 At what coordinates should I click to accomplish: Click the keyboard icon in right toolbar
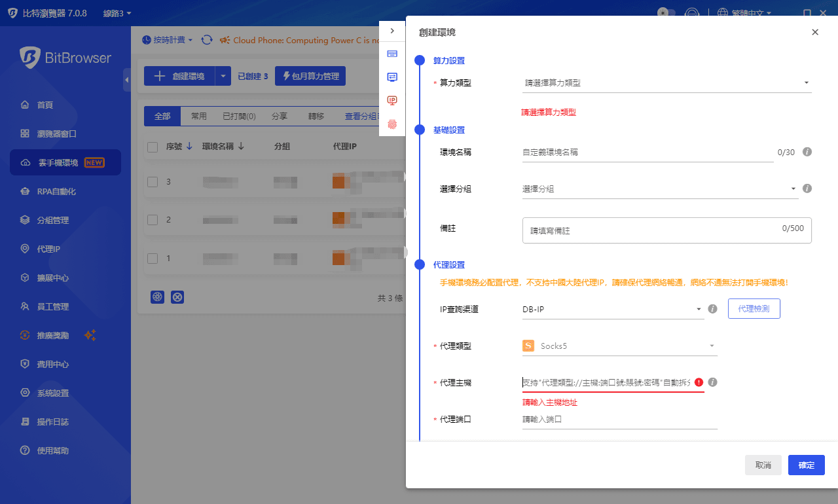click(x=392, y=54)
